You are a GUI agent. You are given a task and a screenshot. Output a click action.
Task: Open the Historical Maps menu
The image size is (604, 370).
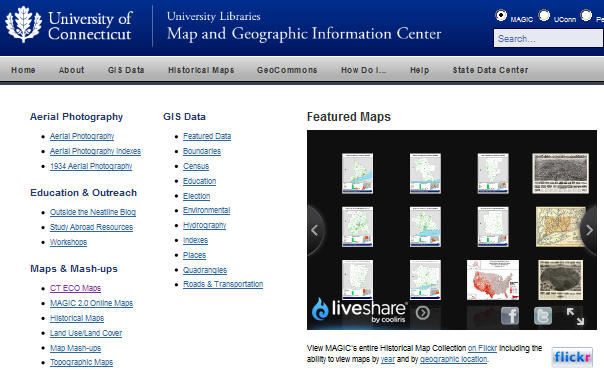coord(201,70)
